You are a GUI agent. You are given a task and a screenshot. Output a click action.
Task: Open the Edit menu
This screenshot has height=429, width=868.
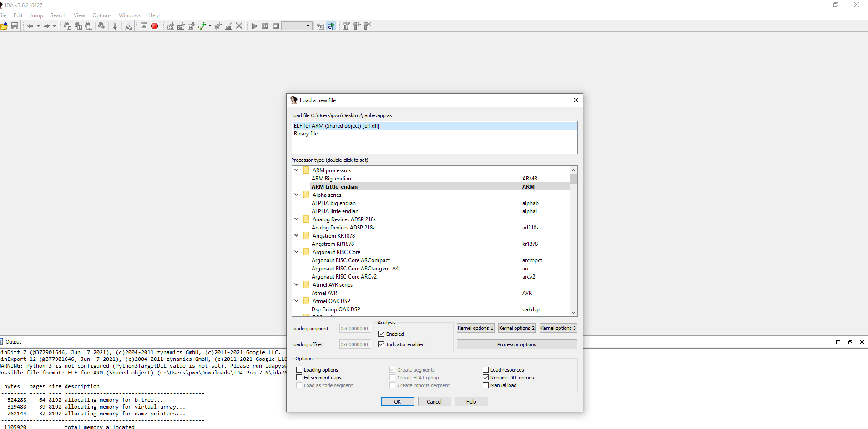coord(18,15)
